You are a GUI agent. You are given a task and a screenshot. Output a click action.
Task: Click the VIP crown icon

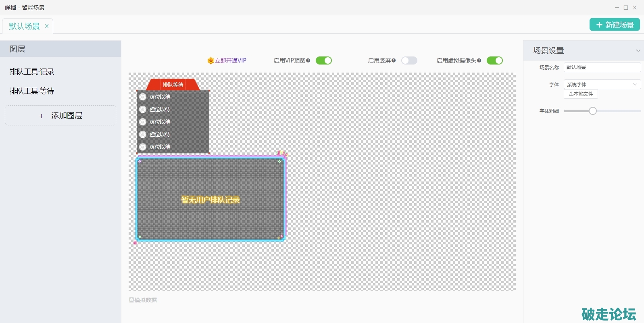point(210,60)
